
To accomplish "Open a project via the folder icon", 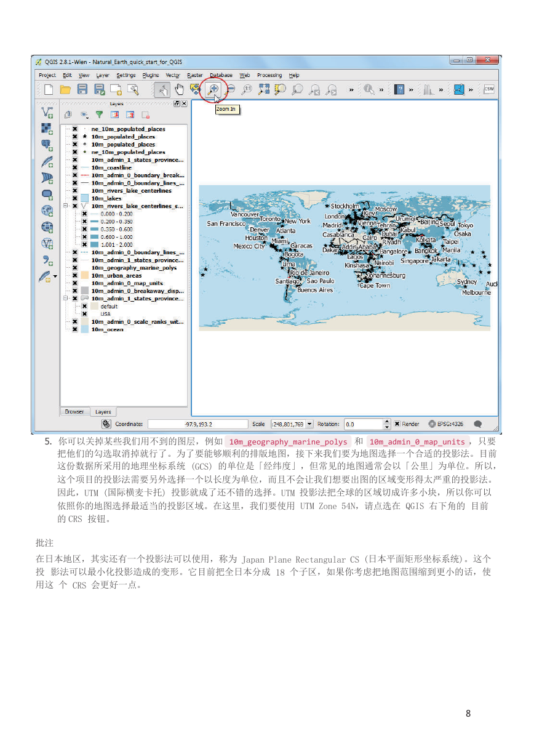I will pos(65,90).
